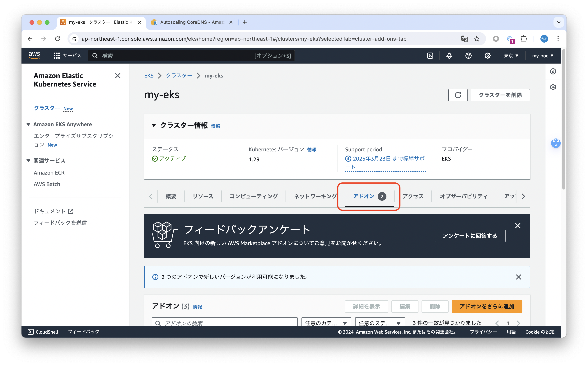Bookmark this page with the star icon
Image resolution: width=588 pixels, height=366 pixels.
click(x=477, y=39)
